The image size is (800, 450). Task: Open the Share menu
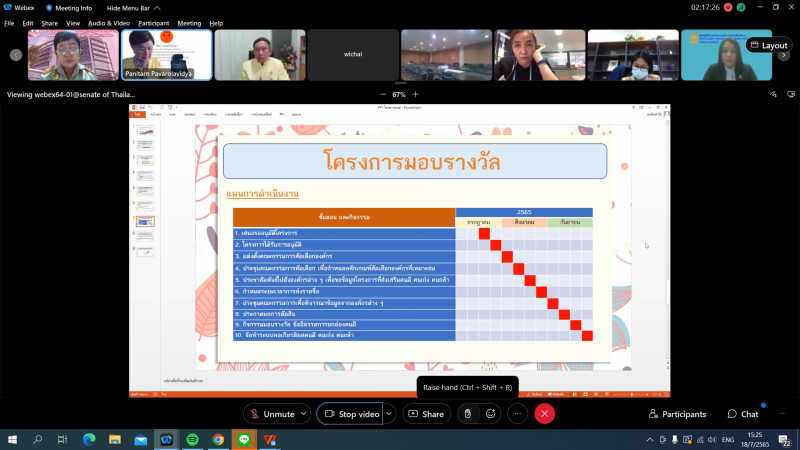49,23
